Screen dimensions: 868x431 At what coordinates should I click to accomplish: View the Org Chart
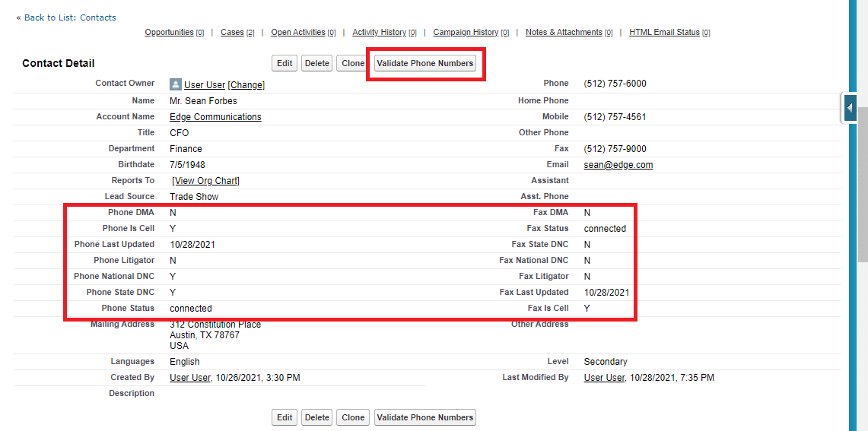coord(206,181)
